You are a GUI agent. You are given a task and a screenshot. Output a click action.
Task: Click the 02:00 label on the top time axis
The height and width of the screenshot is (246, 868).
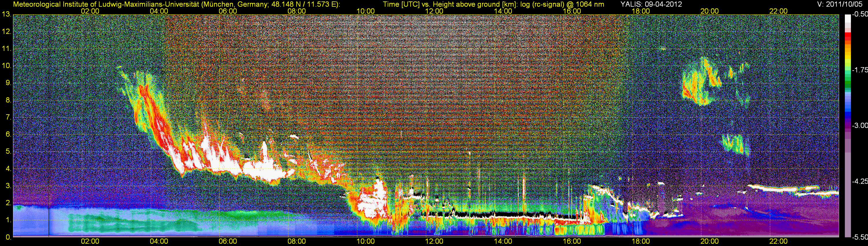pos(90,11)
